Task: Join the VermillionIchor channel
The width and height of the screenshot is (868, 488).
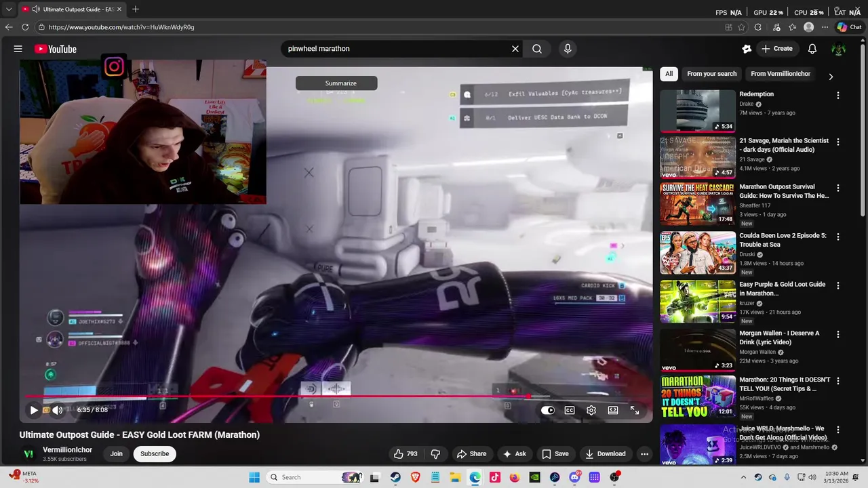Action: pos(117,454)
